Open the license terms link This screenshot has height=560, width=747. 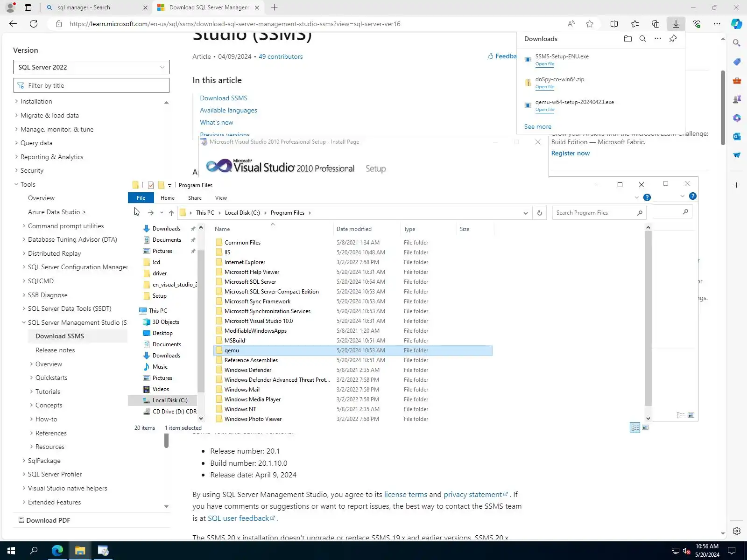click(405, 495)
